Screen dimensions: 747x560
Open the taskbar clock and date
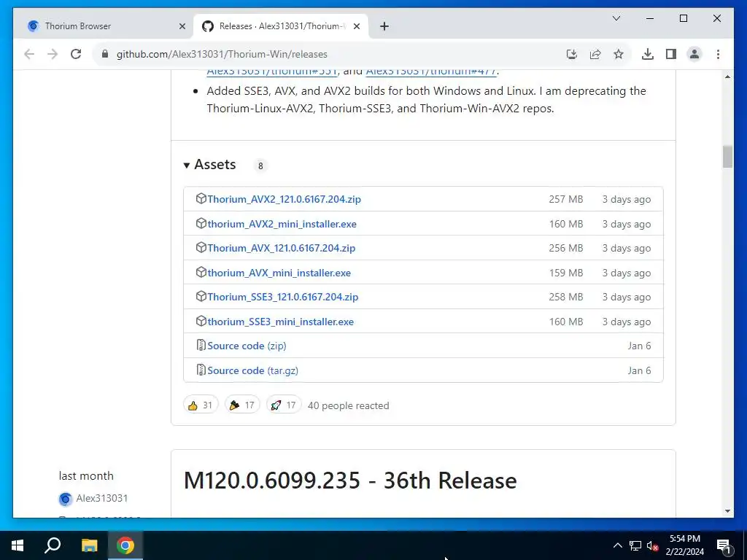coord(684,545)
